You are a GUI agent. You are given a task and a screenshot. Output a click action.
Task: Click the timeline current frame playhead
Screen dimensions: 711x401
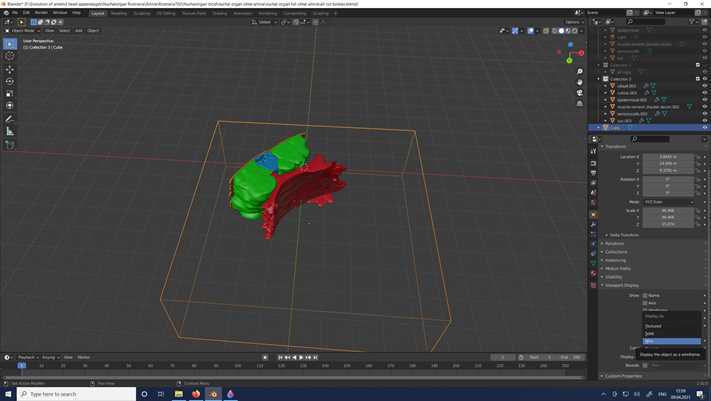(21, 366)
